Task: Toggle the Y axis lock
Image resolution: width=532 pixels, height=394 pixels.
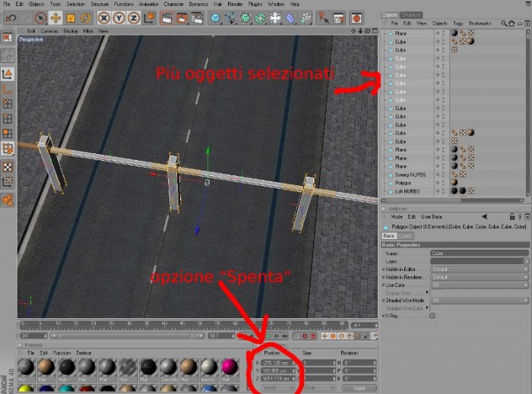Action: coord(119,18)
